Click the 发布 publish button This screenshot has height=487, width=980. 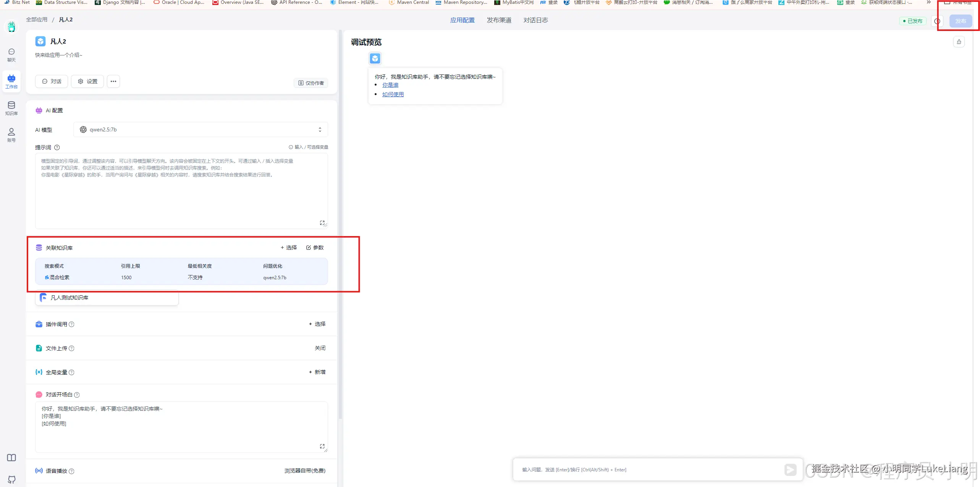[960, 21]
